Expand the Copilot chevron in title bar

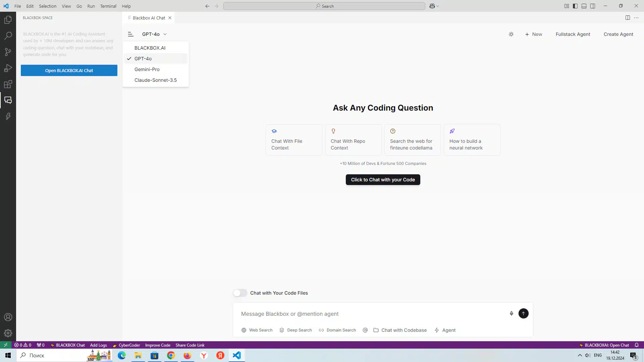pyautogui.click(x=437, y=6)
